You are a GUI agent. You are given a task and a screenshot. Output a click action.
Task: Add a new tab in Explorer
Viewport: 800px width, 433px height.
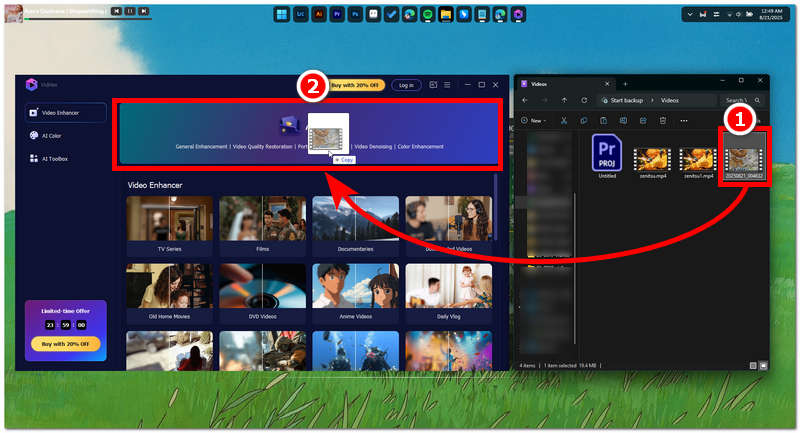click(x=625, y=84)
